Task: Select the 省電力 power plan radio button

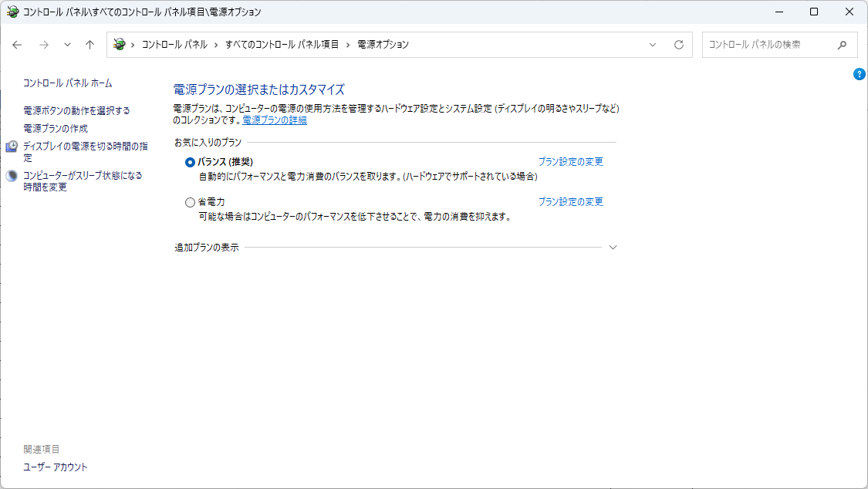Action: (191, 202)
